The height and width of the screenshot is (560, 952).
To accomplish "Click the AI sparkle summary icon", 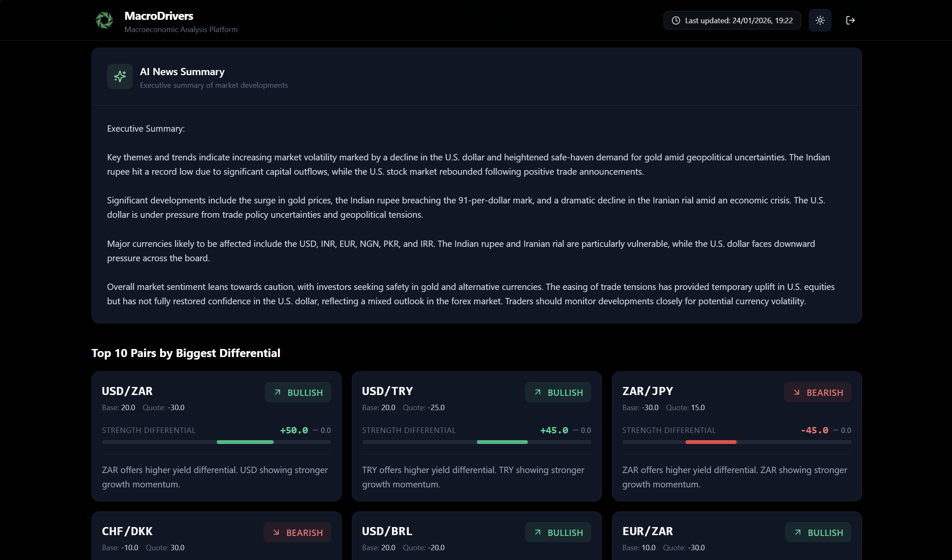I will [x=120, y=76].
